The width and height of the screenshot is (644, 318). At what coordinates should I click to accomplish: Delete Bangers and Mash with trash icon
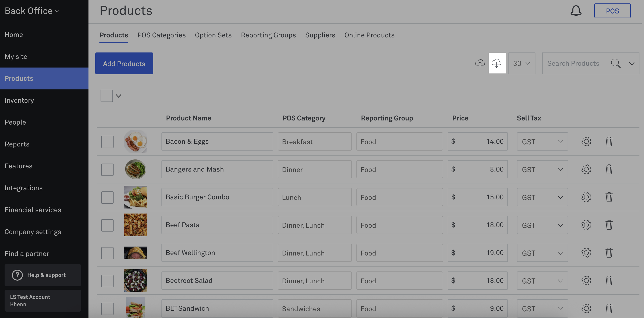pos(609,169)
